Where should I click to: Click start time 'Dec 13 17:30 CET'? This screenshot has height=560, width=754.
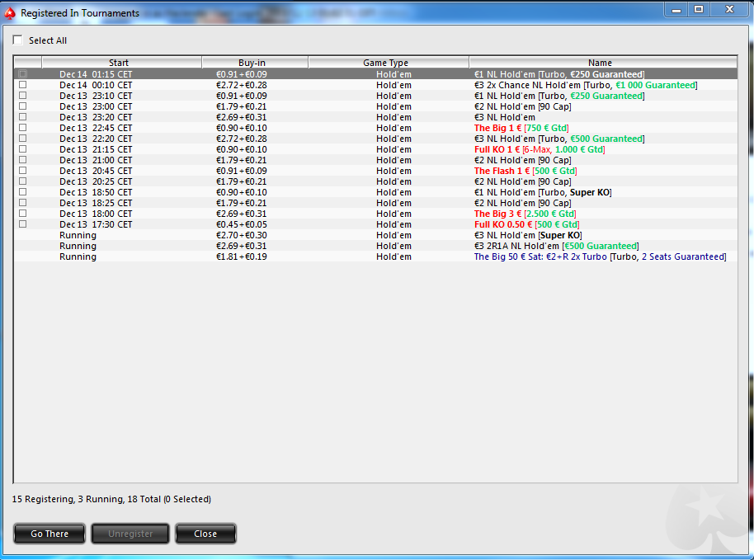[x=96, y=224]
